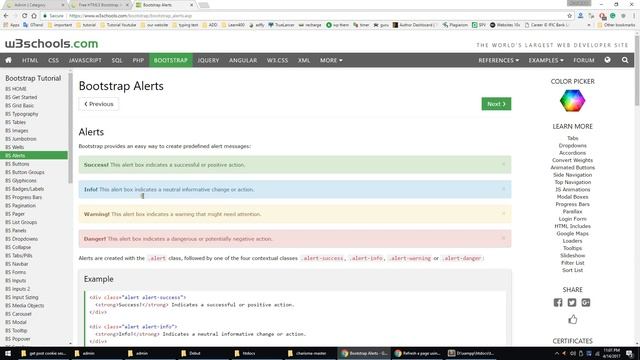Open the Other bookmarks folder
The height and width of the screenshot is (360, 640).
(x=616, y=25)
